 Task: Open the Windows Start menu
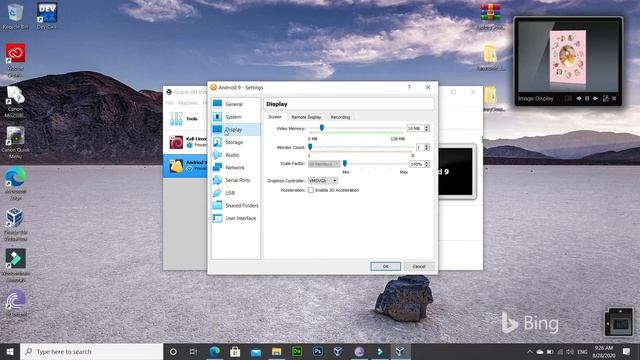tap(10, 351)
